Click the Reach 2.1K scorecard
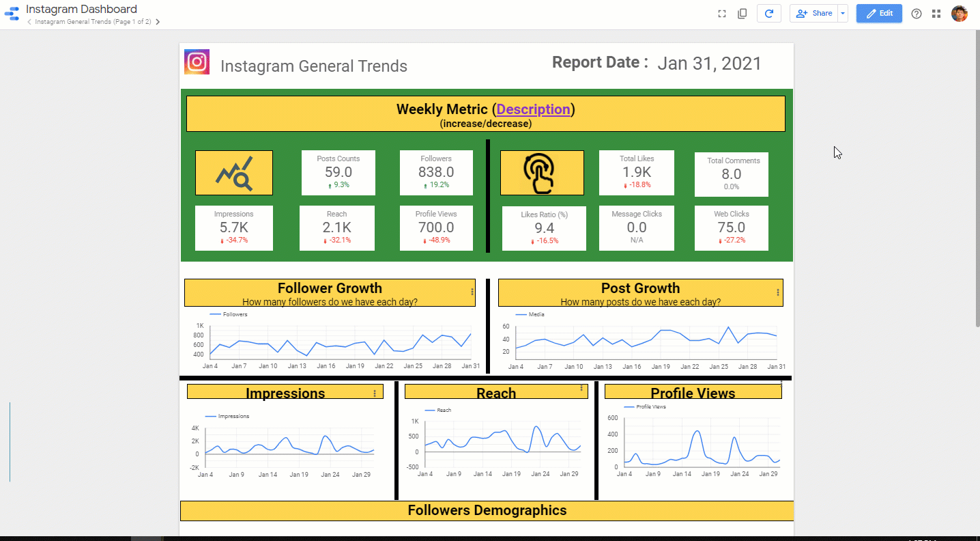Viewport: 980px width, 541px height. coord(337,228)
